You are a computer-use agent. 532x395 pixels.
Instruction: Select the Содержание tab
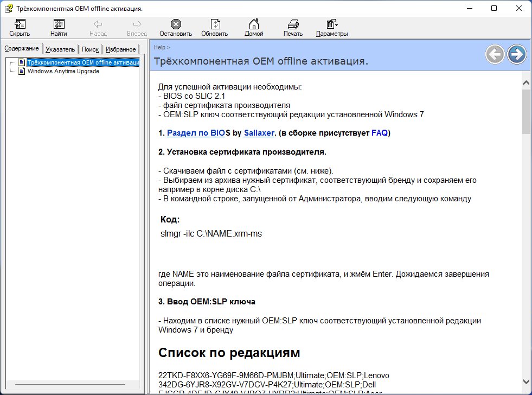(x=22, y=49)
